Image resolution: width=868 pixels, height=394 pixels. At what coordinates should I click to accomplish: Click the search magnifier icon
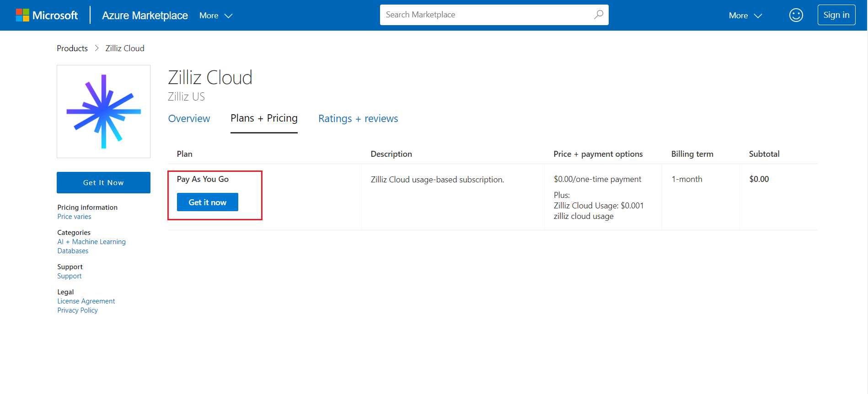[x=598, y=15]
